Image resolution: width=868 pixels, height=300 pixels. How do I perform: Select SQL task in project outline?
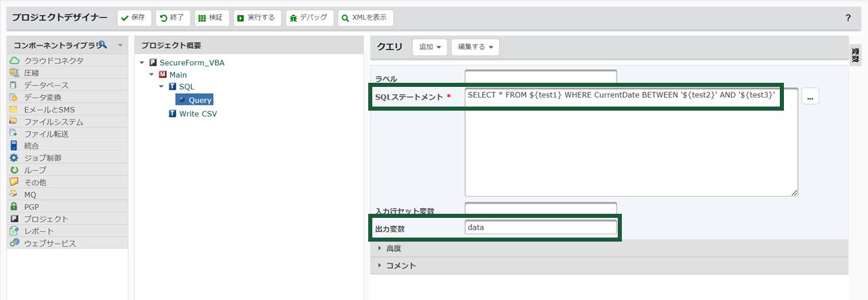[186, 87]
